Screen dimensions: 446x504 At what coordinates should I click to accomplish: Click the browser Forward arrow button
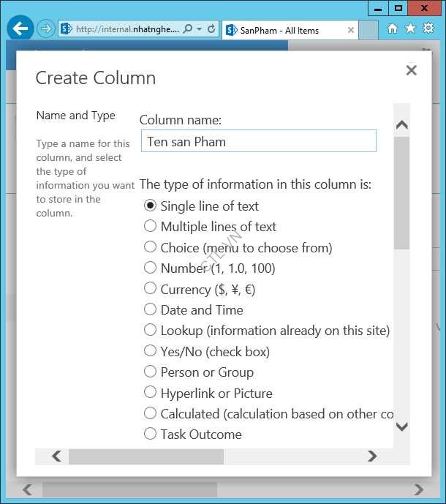[46, 29]
